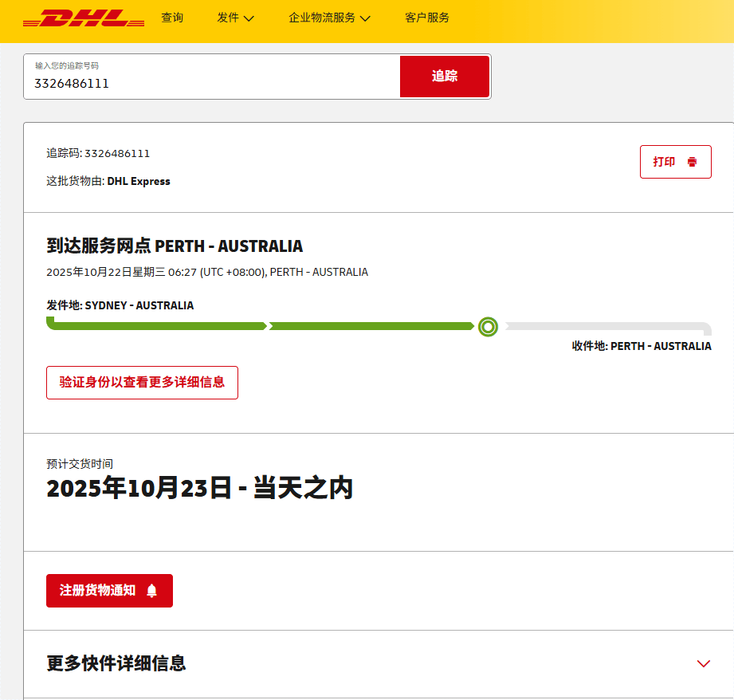Open the 客户服务 menu item

[x=427, y=18]
